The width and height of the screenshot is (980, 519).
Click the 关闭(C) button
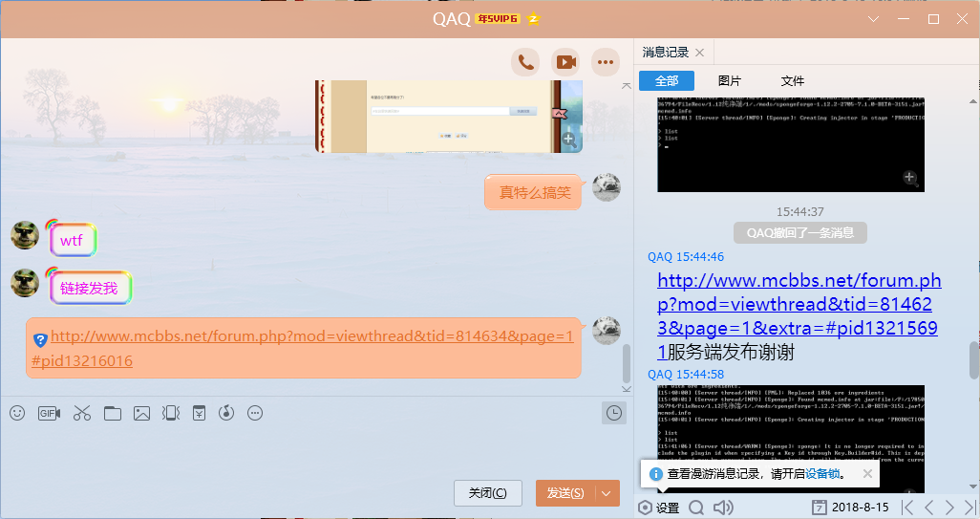487,493
